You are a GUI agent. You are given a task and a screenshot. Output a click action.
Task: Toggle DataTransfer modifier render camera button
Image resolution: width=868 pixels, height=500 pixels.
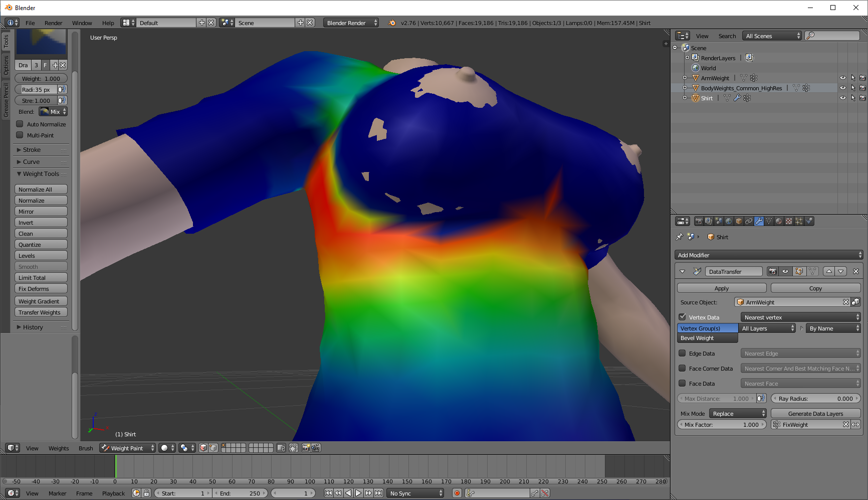(773, 271)
